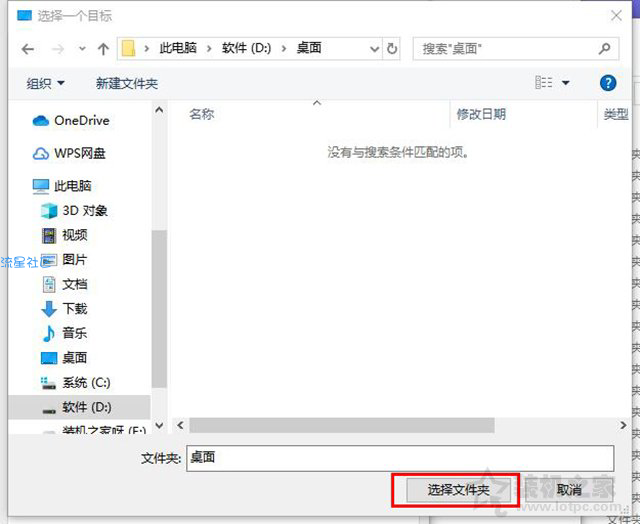640x524 pixels.
Task: Select 软件 (D:) drive in sidebar
Action: [77, 407]
